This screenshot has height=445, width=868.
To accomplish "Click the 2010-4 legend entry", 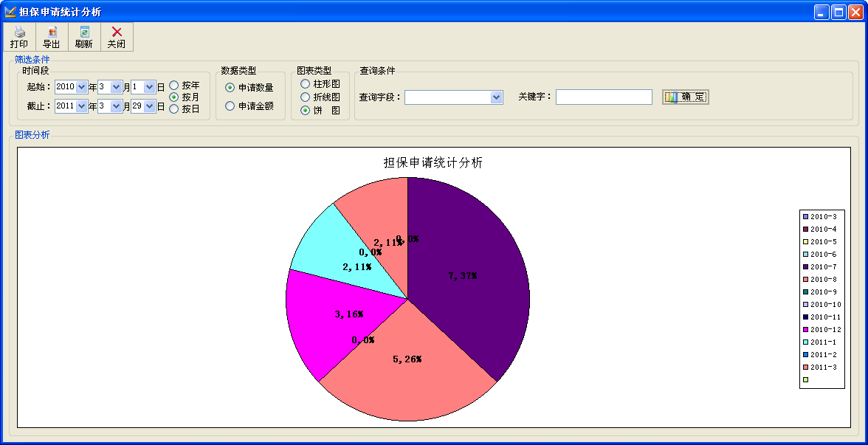I will pos(820,229).
